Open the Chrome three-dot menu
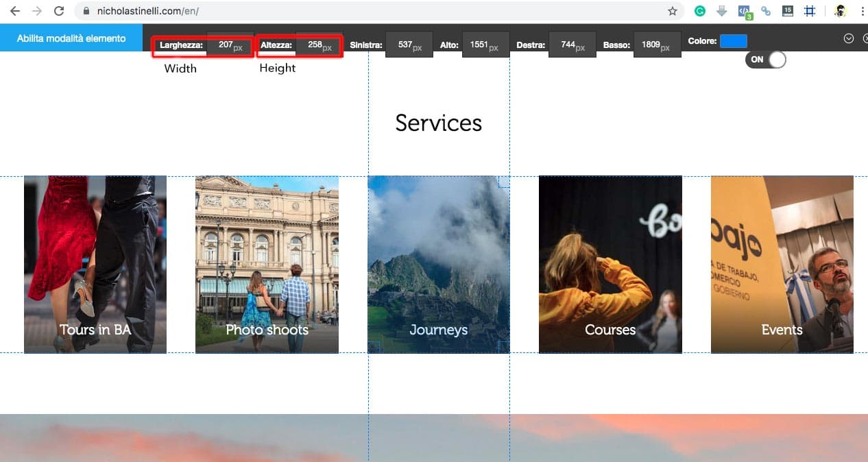 [862, 11]
